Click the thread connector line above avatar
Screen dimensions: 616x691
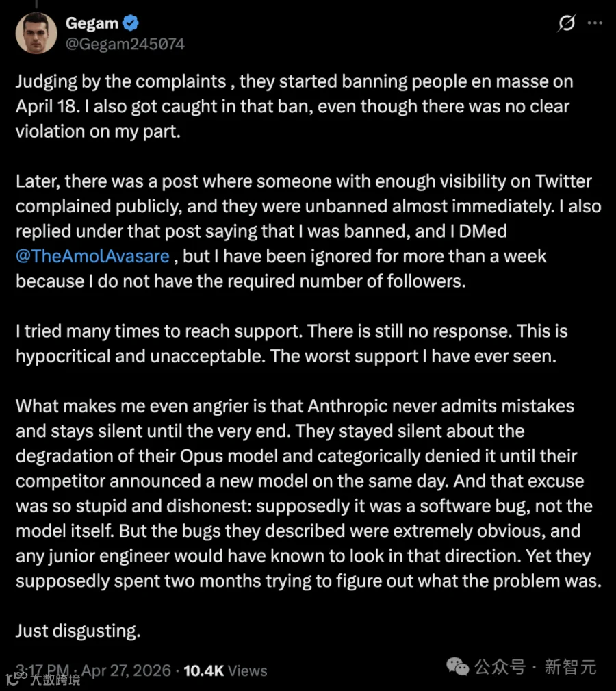pos(36,4)
